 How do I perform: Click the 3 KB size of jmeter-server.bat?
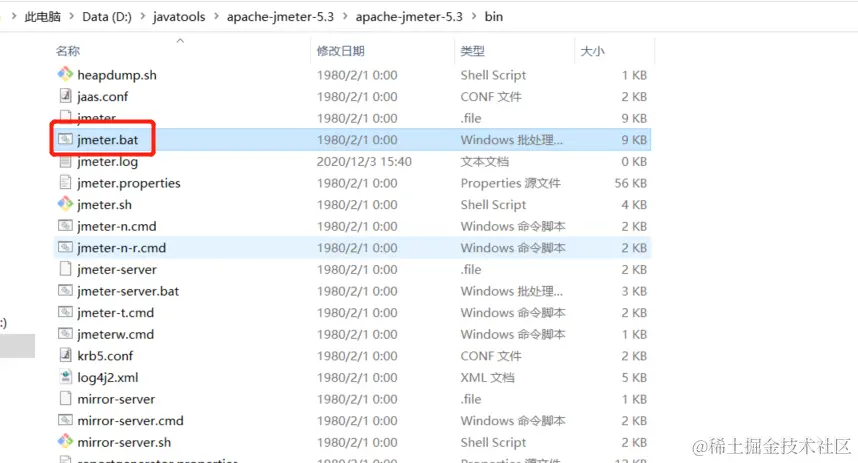(x=634, y=291)
